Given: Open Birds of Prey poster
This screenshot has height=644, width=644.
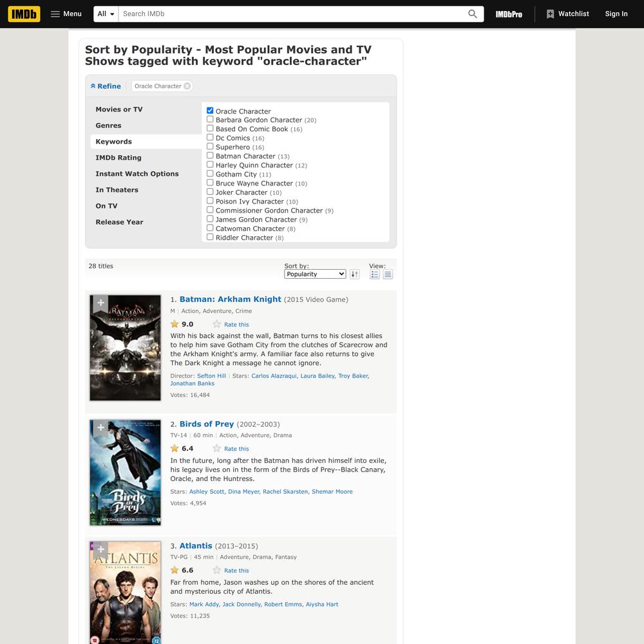Looking at the screenshot, I should [x=126, y=472].
